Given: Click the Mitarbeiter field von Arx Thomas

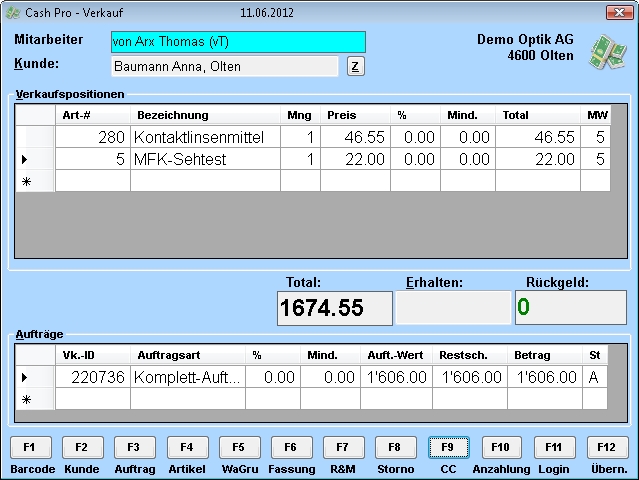Looking at the screenshot, I should (238, 42).
